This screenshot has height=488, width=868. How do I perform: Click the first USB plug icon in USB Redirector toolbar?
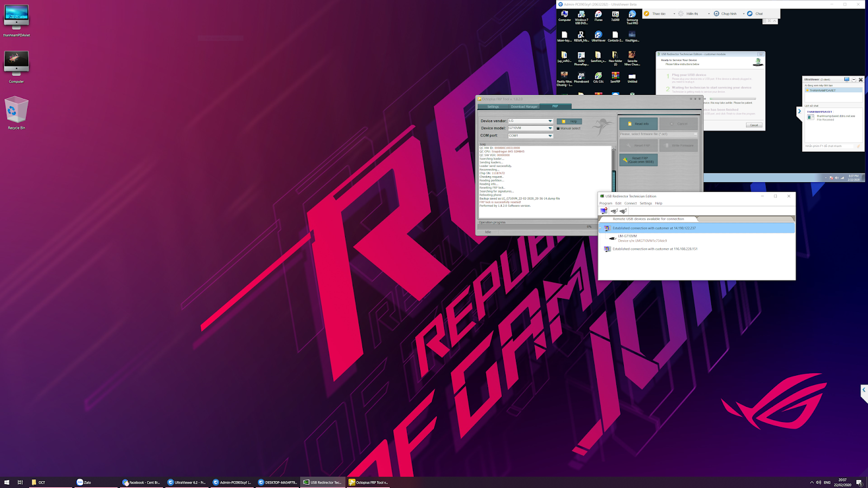click(614, 211)
